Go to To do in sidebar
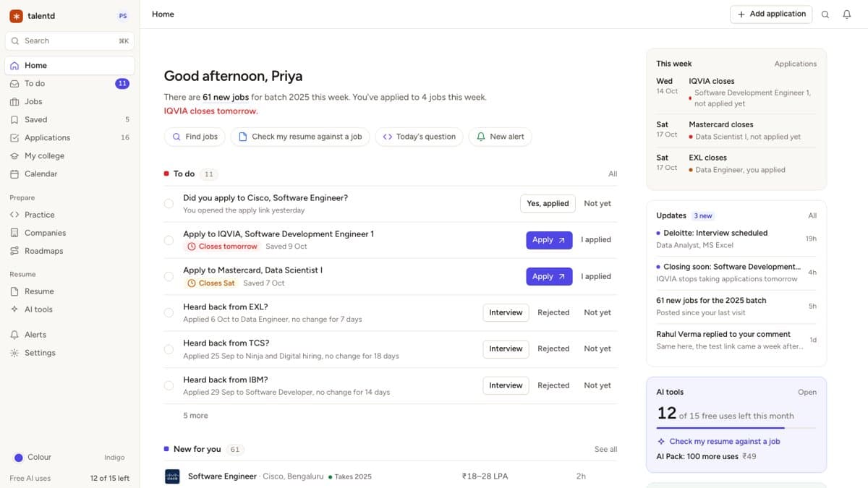 pyautogui.click(x=69, y=83)
